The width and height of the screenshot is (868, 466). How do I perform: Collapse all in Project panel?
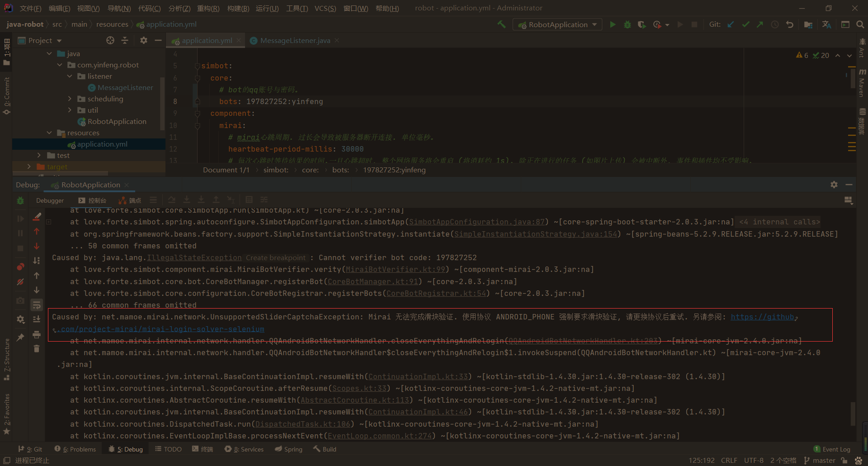(x=125, y=40)
